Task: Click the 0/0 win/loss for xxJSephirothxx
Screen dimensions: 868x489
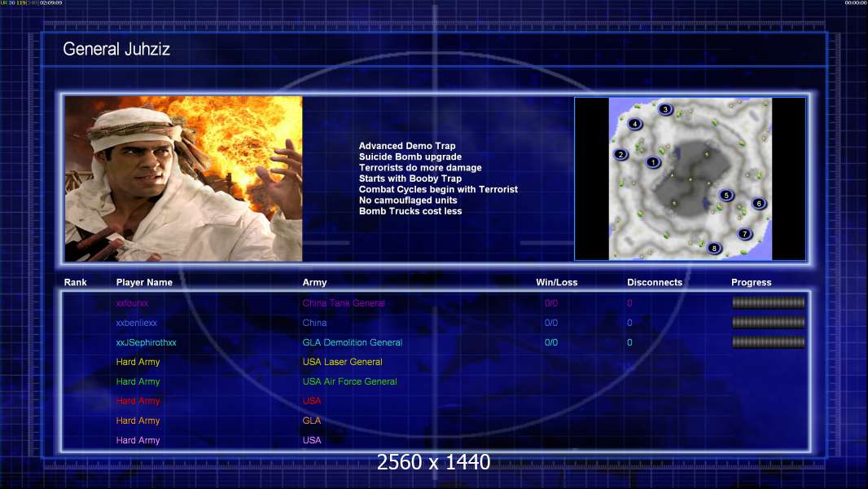Action: (x=550, y=342)
